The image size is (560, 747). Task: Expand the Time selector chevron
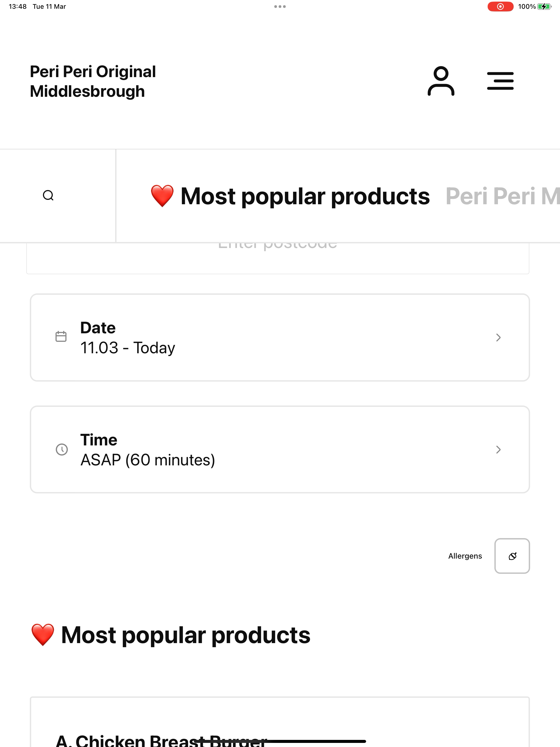(498, 450)
